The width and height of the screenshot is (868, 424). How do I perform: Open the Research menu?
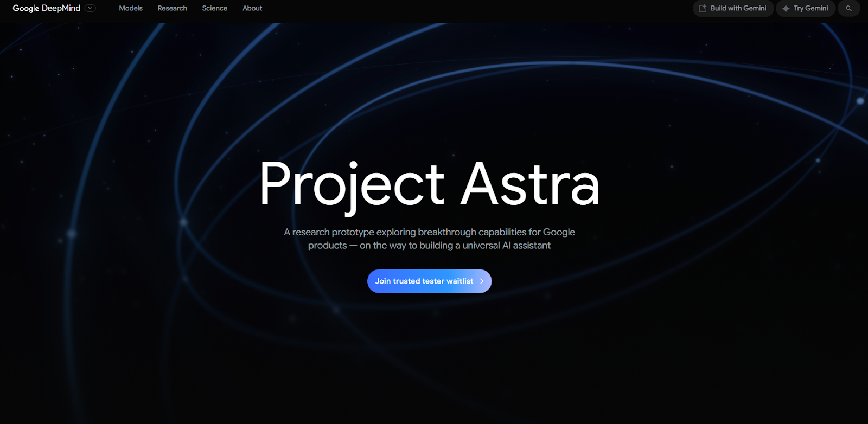pyautogui.click(x=173, y=8)
